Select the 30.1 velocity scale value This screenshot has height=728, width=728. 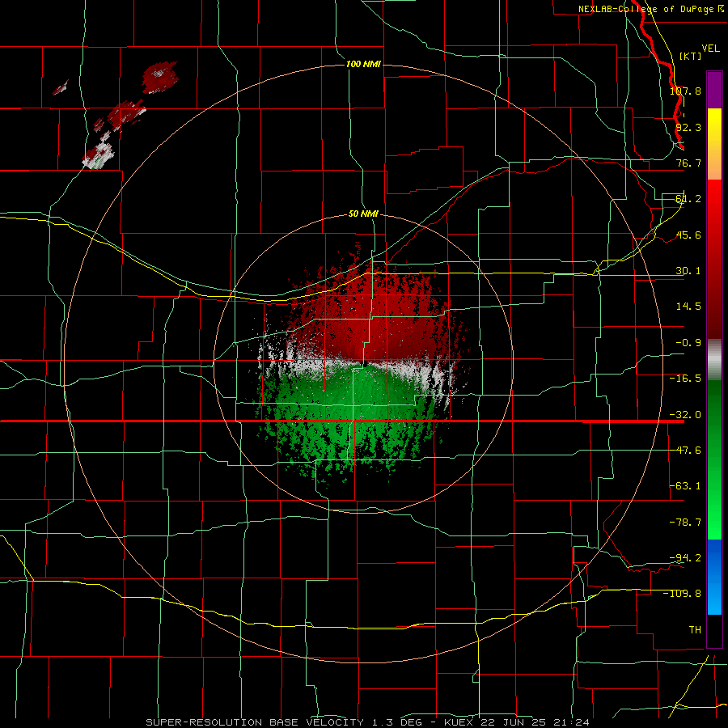point(688,271)
